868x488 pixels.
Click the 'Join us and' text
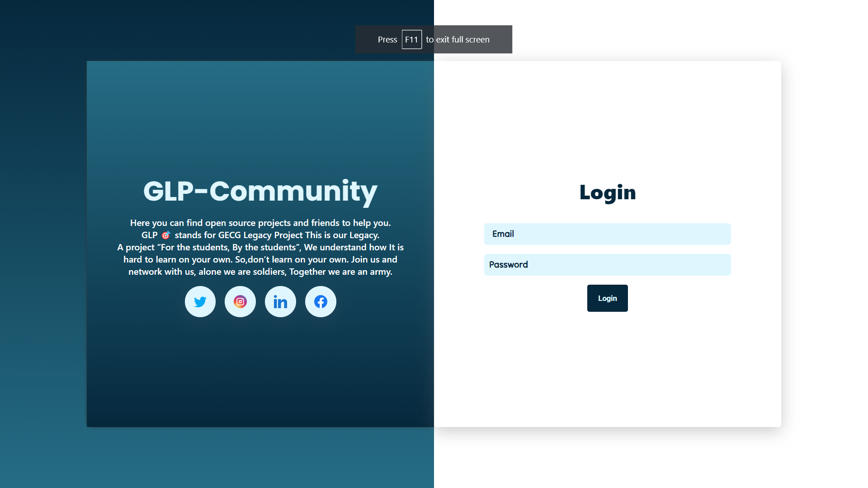point(374,260)
